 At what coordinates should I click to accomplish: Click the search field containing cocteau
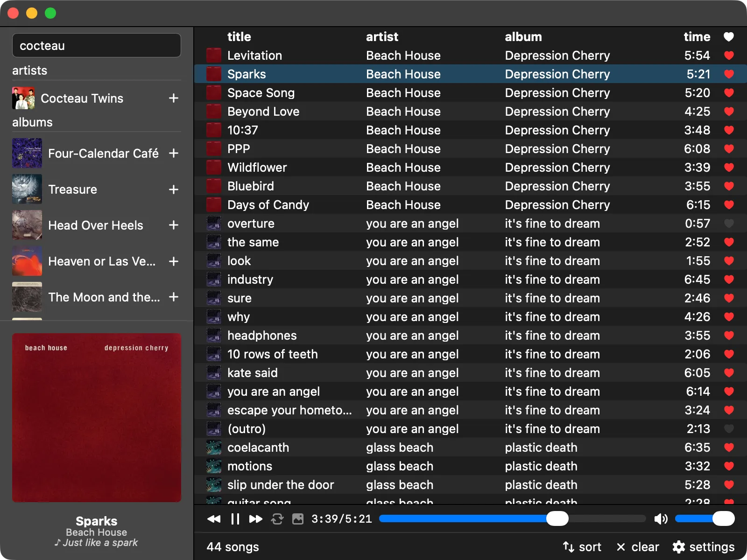[97, 45]
